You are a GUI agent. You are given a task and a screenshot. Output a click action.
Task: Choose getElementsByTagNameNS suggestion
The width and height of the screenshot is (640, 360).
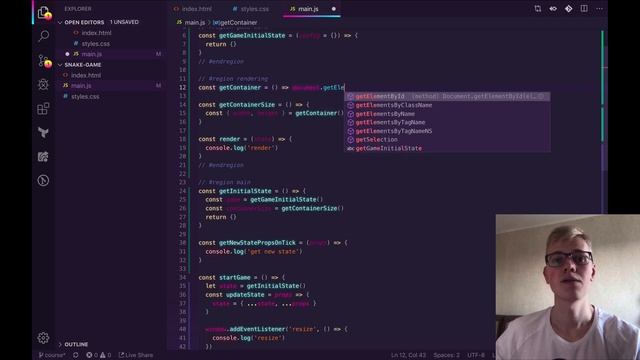[447, 131]
